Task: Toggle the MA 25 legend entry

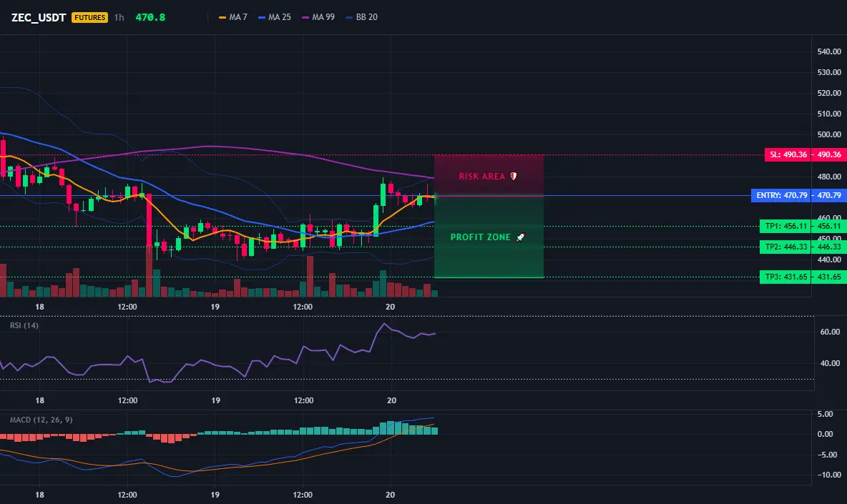Action: pos(275,17)
